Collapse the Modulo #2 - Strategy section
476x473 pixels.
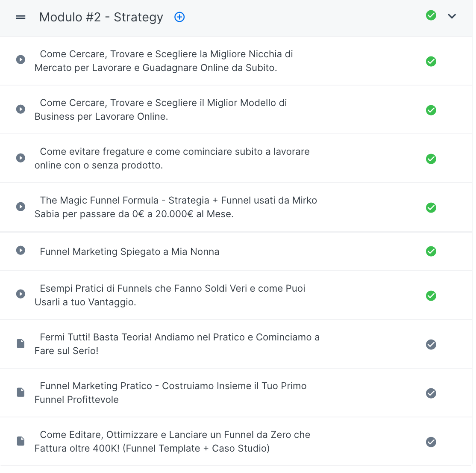tap(452, 16)
